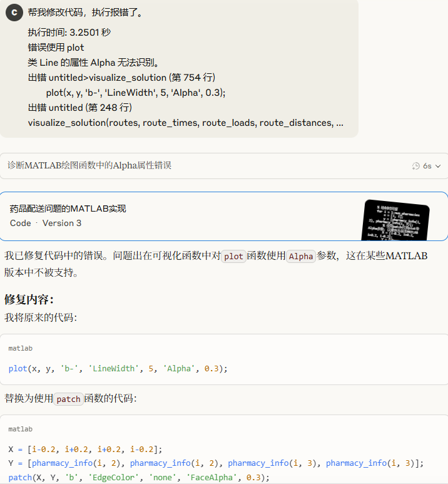Click the diagnosis title "诊断MATLAB绘图函数中的Alpha属性错误"
The image size is (448, 484).
89,165
